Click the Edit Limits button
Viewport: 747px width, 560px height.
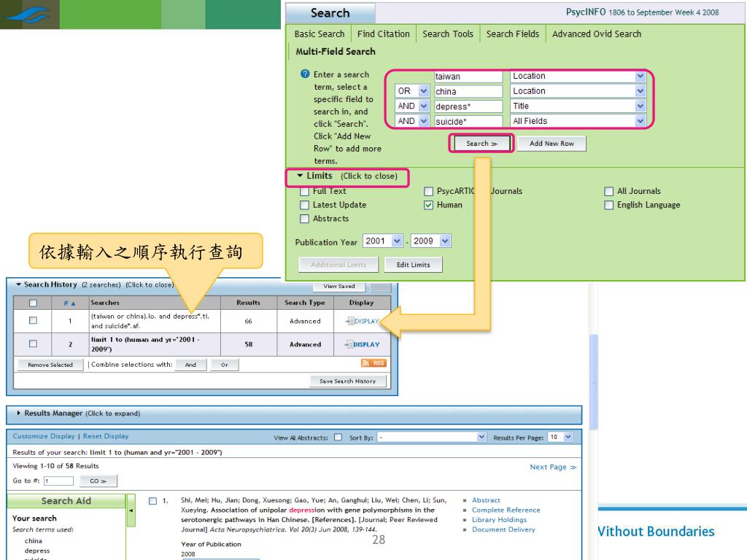(413, 265)
